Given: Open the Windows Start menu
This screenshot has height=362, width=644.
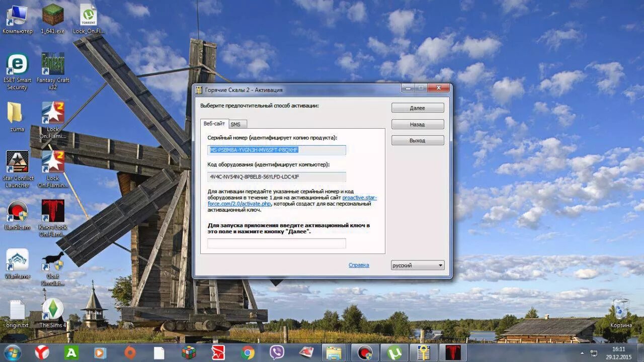Looking at the screenshot, I should click(x=13, y=352).
